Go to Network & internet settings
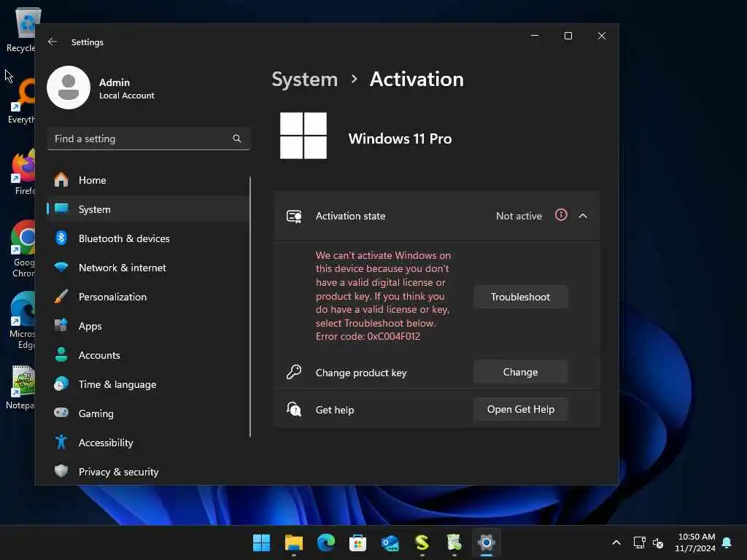Image resolution: width=747 pixels, height=560 pixels. pos(147,268)
